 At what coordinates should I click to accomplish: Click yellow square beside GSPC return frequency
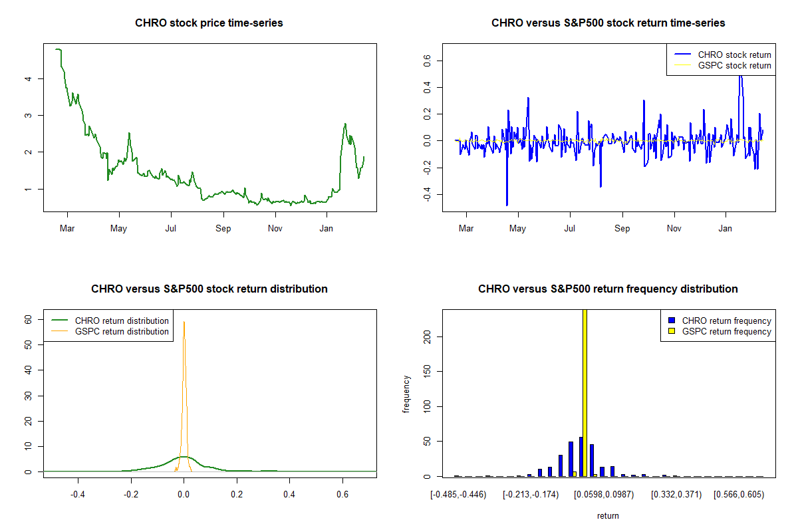672,332
